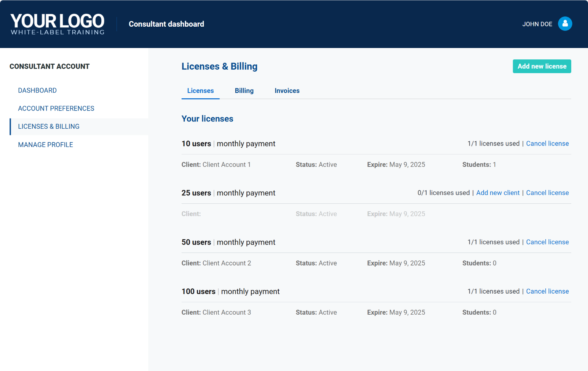Click the John Doe profile avatar icon
The height and width of the screenshot is (371, 588).
pyautogui.click(x=565, y=24)
